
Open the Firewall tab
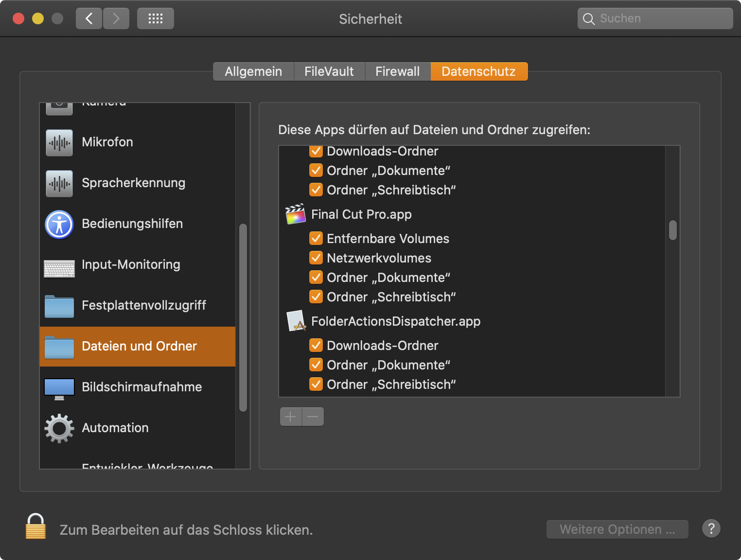397,71
